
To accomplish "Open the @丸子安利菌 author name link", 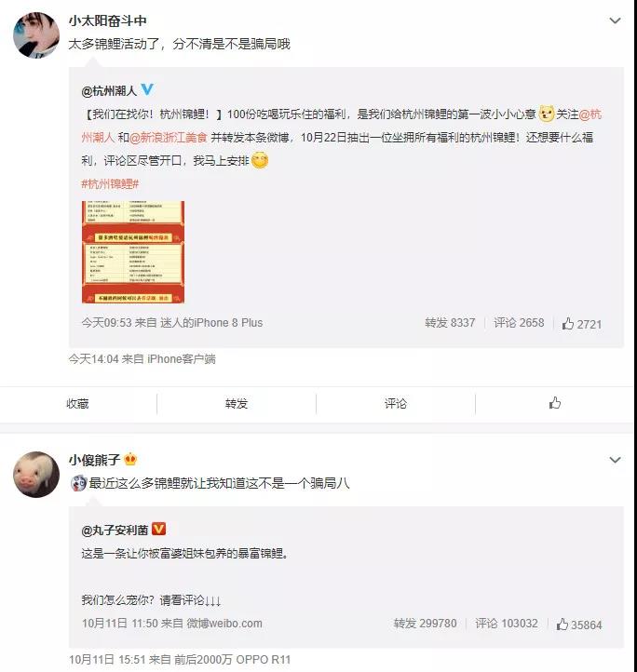I will 115,531.
